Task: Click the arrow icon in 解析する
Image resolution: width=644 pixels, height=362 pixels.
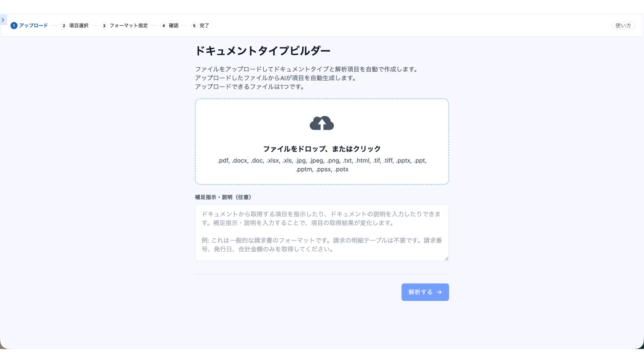Action: (439, 292)
